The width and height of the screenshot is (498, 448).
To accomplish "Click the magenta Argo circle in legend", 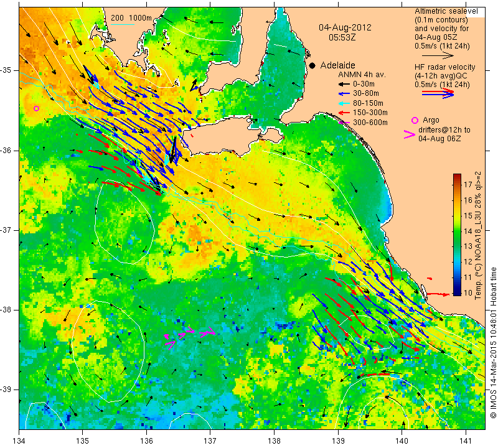I will (415, 120).
